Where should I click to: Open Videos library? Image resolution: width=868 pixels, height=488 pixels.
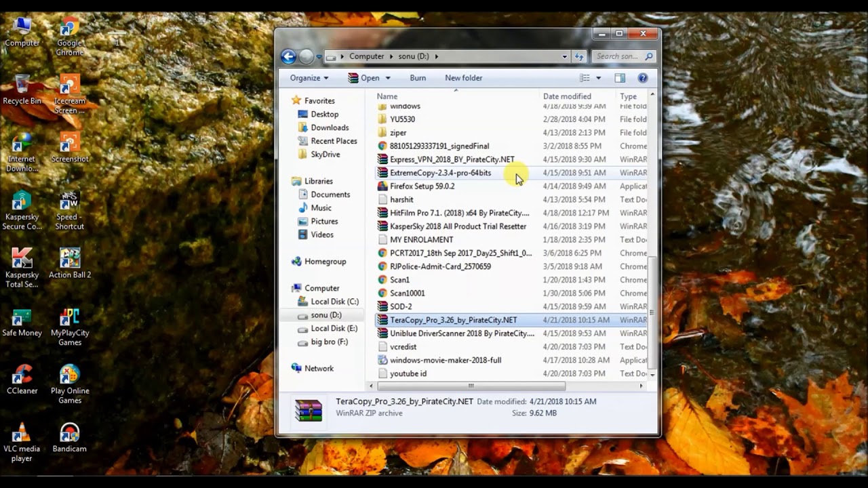(x=322, y=235)
